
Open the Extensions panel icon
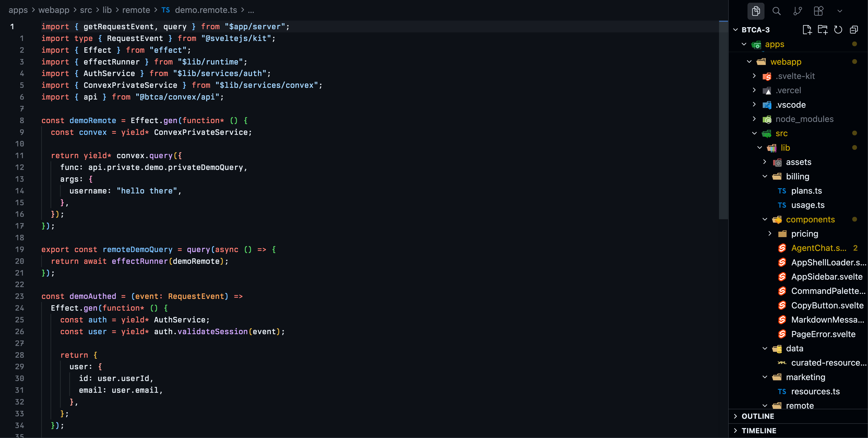coord(818,11)
